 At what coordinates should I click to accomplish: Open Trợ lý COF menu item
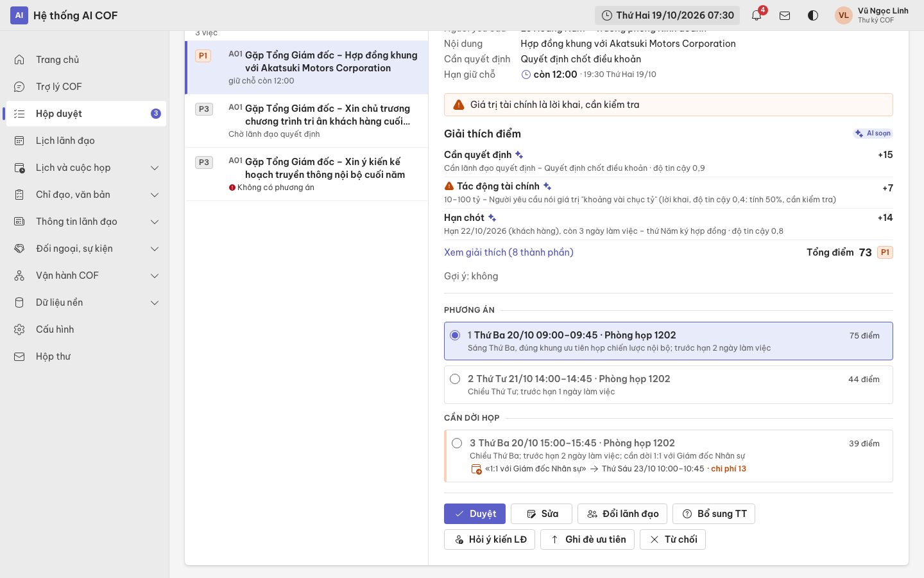[x=86, y=87]
